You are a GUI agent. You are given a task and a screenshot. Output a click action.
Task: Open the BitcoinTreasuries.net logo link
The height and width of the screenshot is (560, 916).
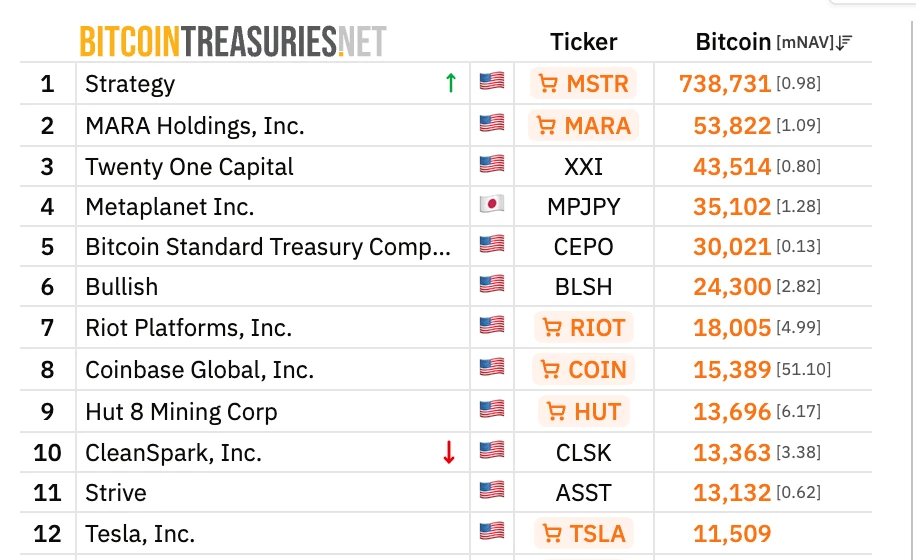tap(233, 41)
